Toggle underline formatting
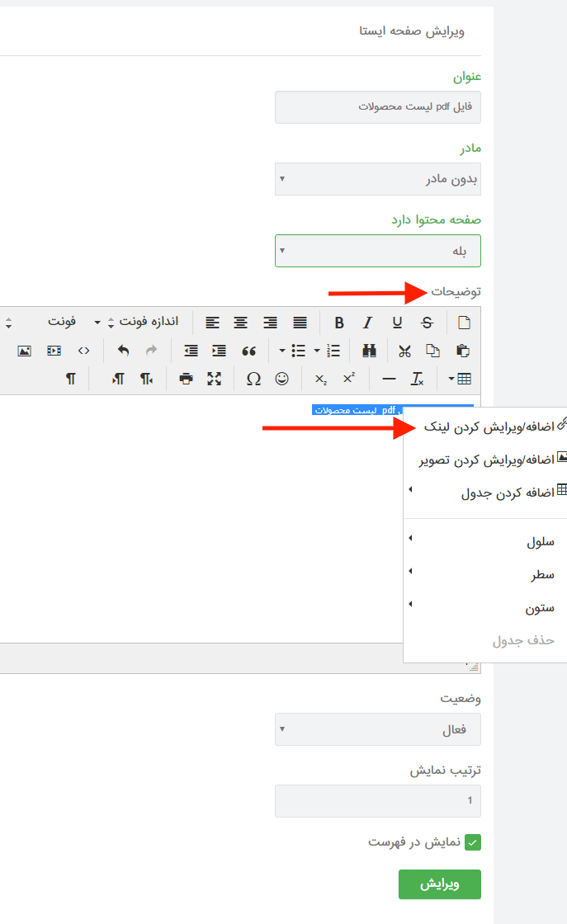This screenshot has width=567, height=924. click(x=397, y=323)
